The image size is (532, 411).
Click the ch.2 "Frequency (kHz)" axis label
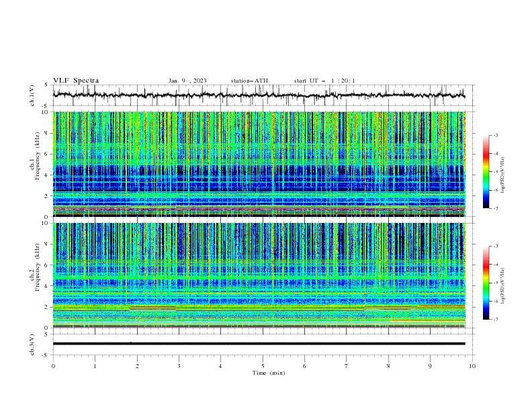click(x=37, y=267)
